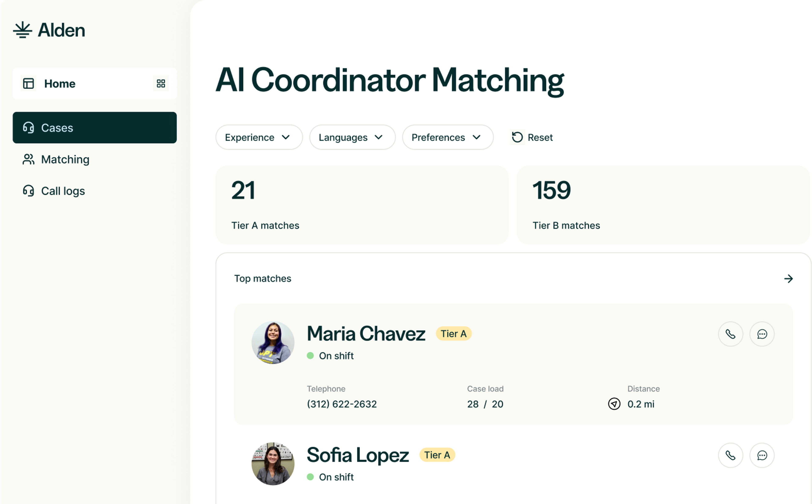Screen dimensions: 812x504
Task: Click the grid icon beside Home
Action: (161, 83)
